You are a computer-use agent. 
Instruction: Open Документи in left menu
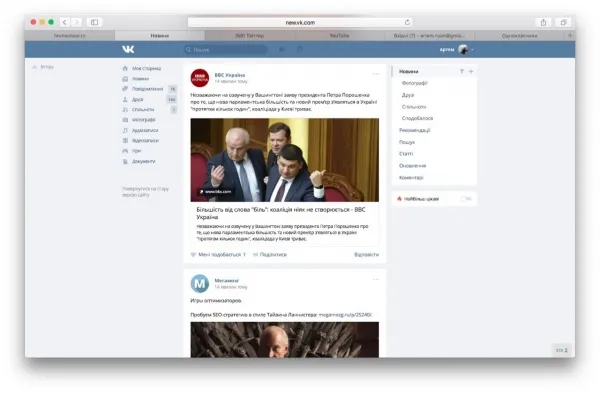pyautogui.click(x=139, y=161)
